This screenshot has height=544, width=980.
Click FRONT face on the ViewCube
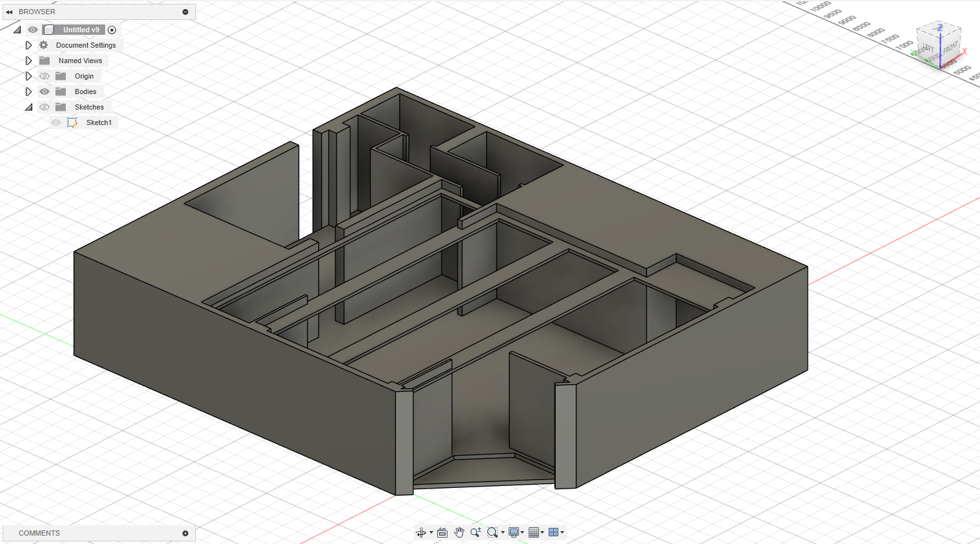[x=950, y=47]
